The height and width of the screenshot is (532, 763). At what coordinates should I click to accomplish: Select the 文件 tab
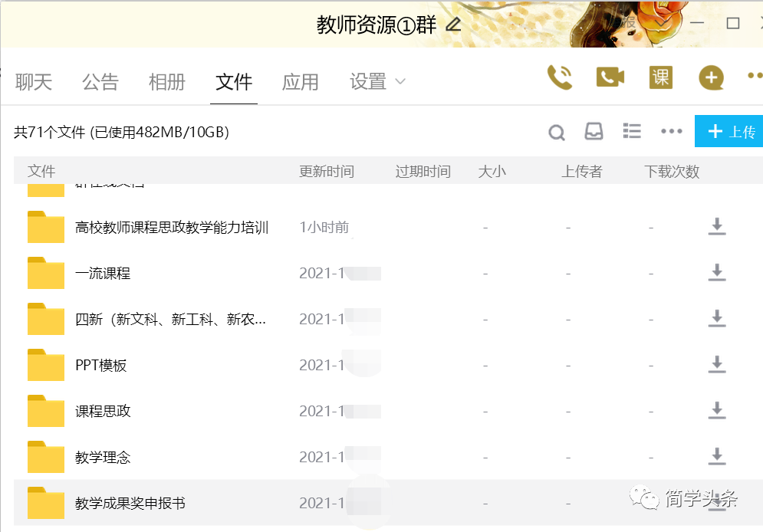tap(234, 82)
